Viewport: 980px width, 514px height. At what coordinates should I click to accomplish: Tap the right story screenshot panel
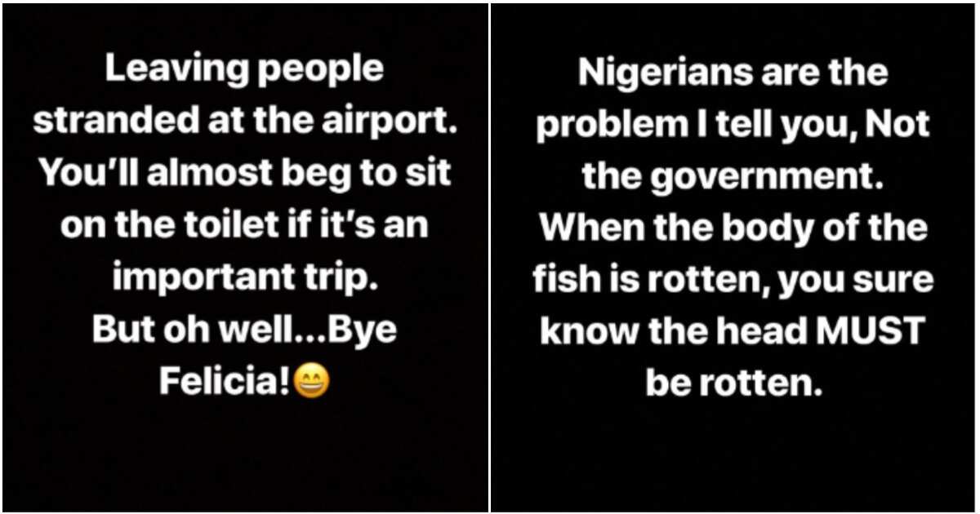(734, 257)
